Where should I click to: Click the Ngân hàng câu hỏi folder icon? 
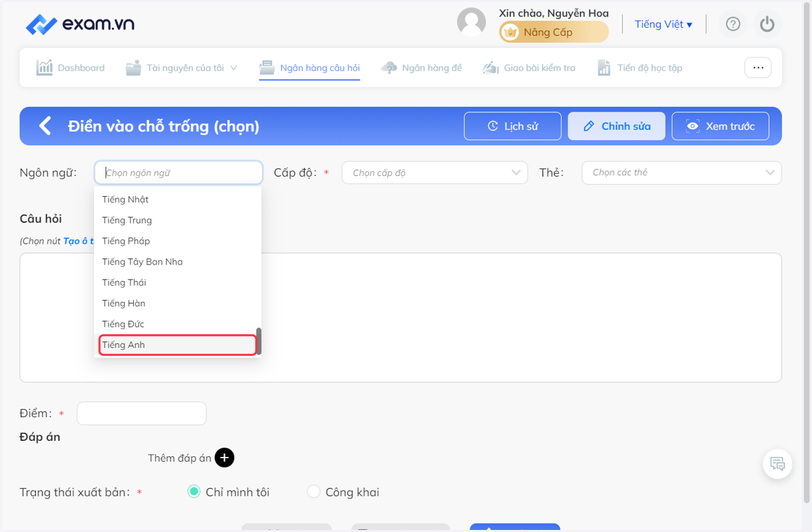(268, 68)
